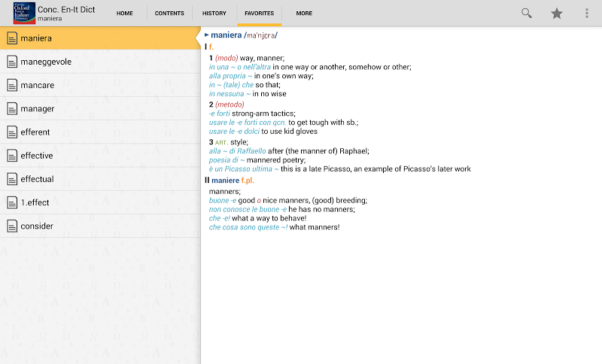
Task: Open the More menu
Action: 304,14
